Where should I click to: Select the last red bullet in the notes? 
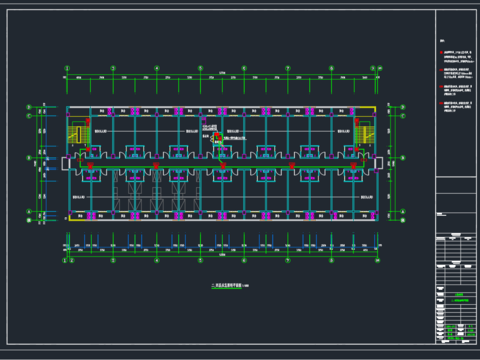[x=441, y=103]
